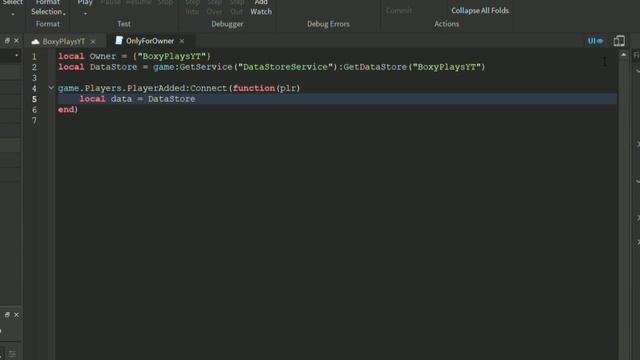Open the dropdown arrow under Play
Image resolution: width=640 pixels, height=360 pixels.
pos(85,14)
